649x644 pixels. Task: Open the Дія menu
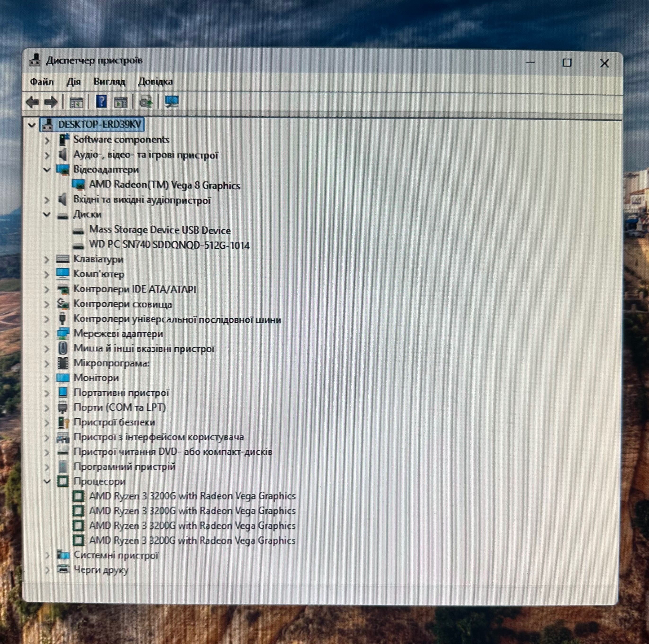(73, 82)
